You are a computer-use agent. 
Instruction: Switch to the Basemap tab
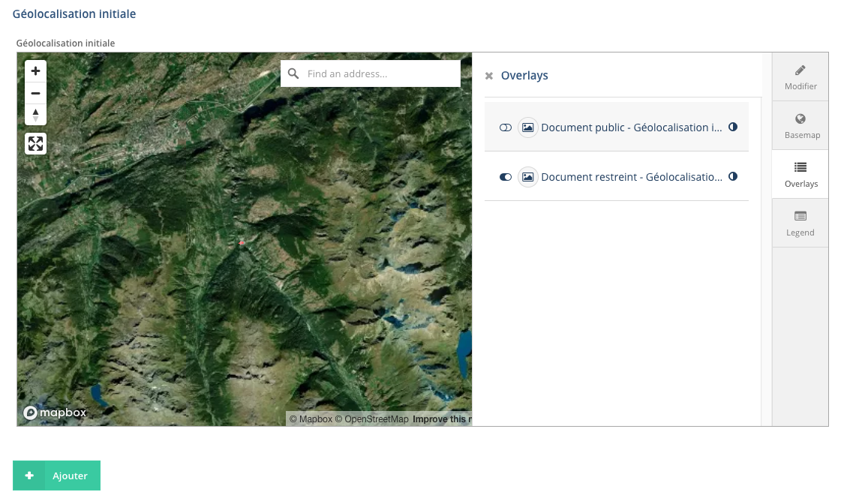click(x=800, y=125)
